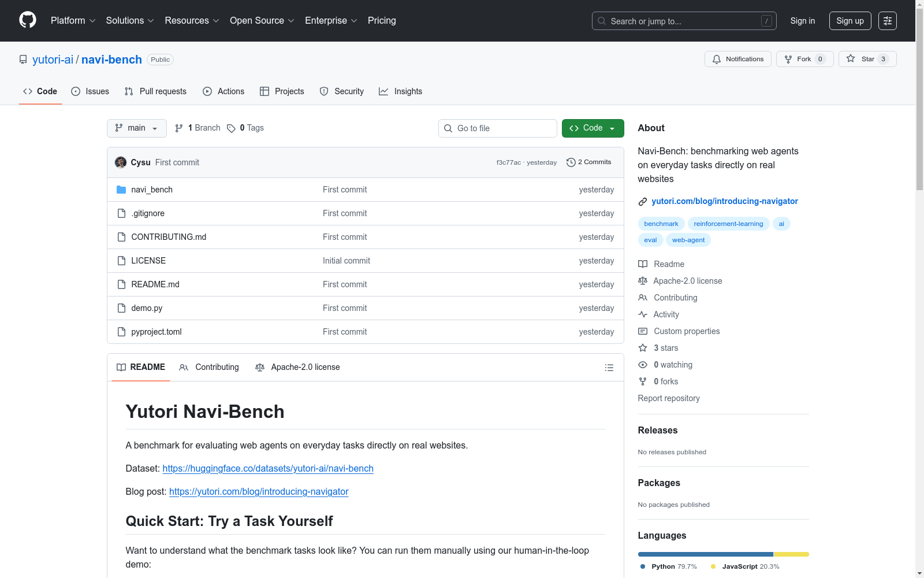Screen dimensions: 924x578
Task: Switch to the Pull requests tab
Action: (x=155, y=91)
